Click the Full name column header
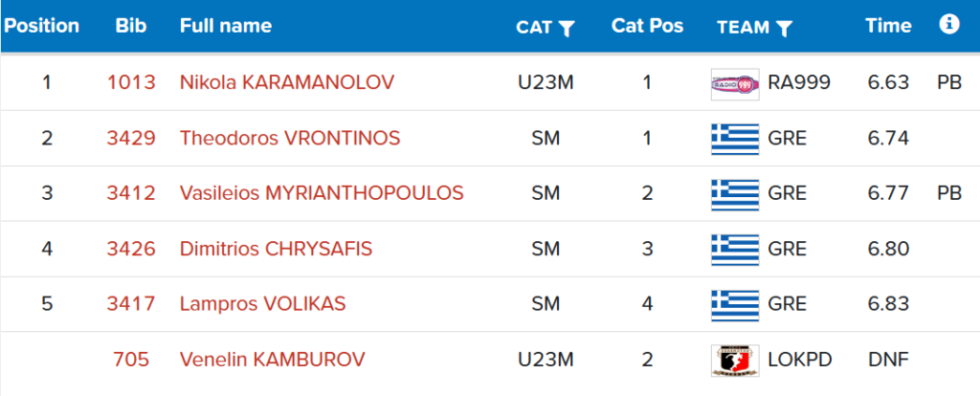980x396 pixels. [x=226, y=26]
